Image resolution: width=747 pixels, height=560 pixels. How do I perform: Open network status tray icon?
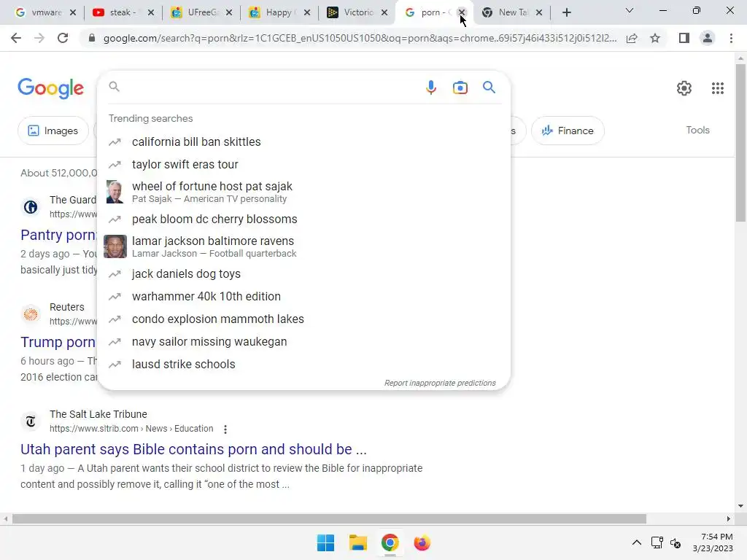[657, 542]
